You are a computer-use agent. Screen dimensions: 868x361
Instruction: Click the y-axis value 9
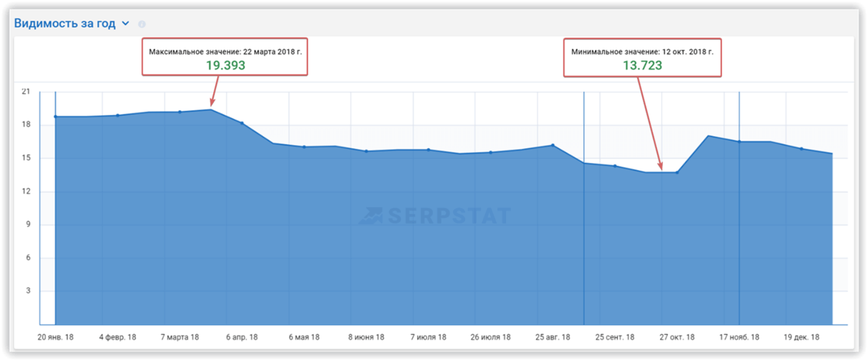tap(28, 225)
